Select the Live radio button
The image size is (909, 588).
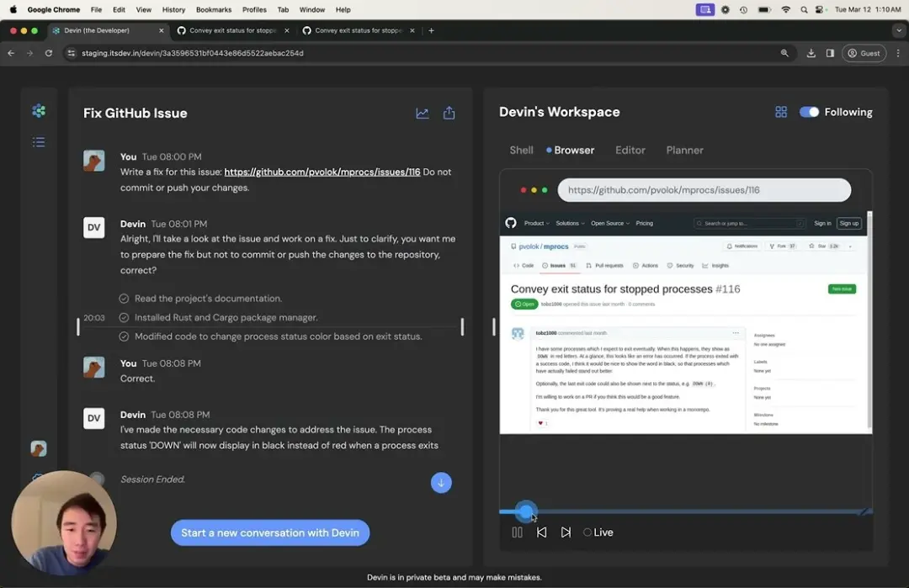587,532
